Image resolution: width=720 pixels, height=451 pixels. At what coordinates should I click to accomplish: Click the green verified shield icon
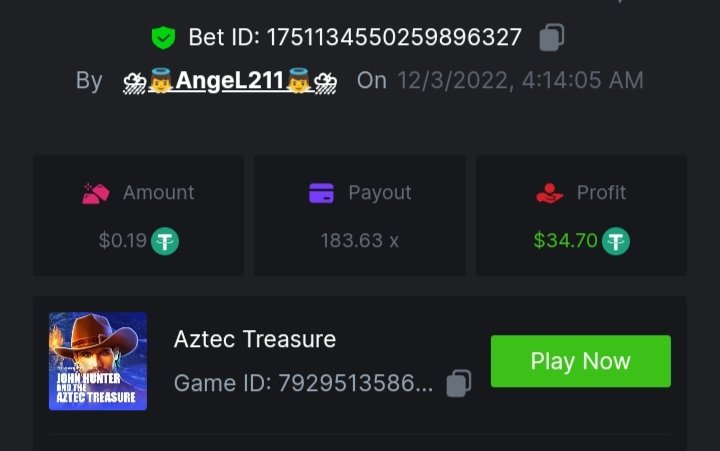click(163, 38)
